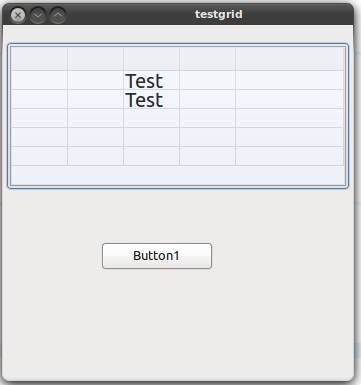Close the testgrid window

point(18,15)
